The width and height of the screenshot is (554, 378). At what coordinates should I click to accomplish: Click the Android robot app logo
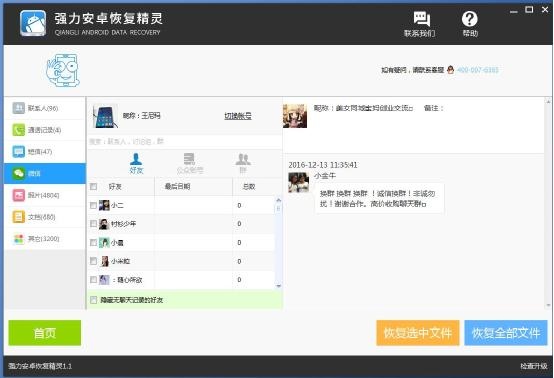[33, 23]
